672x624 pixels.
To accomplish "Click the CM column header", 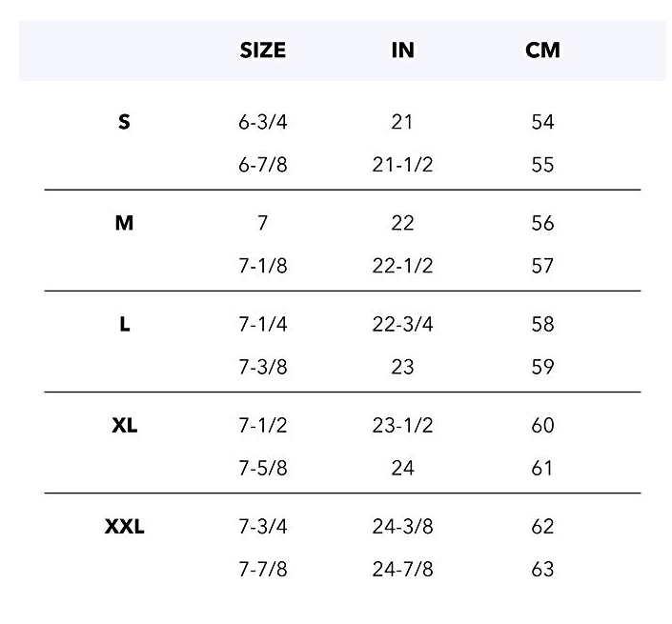I will point(542,50).
